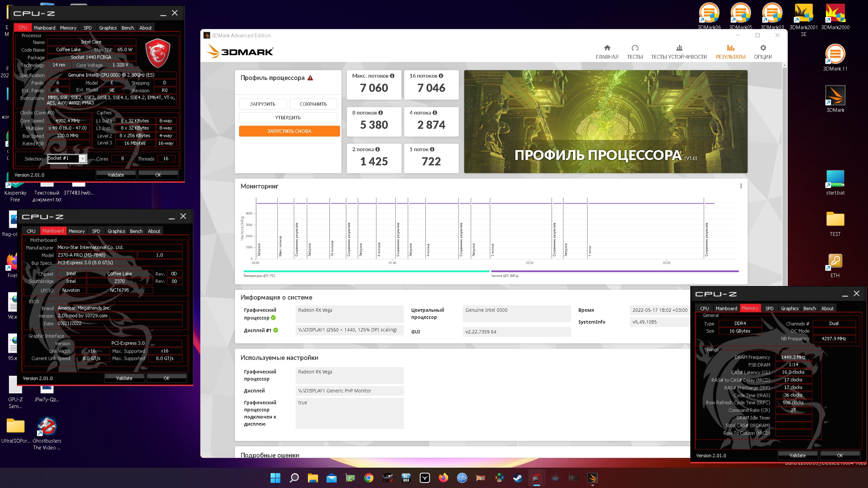This screenshot has height=488, width=868.
Task: Open Bench tab in top CPU-Z window
Action: (x=128, y=28)
